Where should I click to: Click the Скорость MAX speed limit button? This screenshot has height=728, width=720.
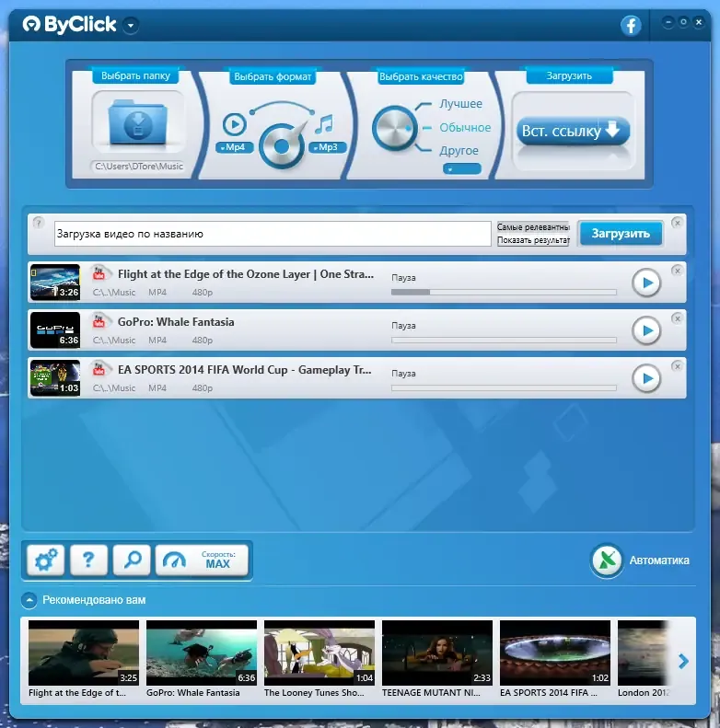click(x=202, y=560)
